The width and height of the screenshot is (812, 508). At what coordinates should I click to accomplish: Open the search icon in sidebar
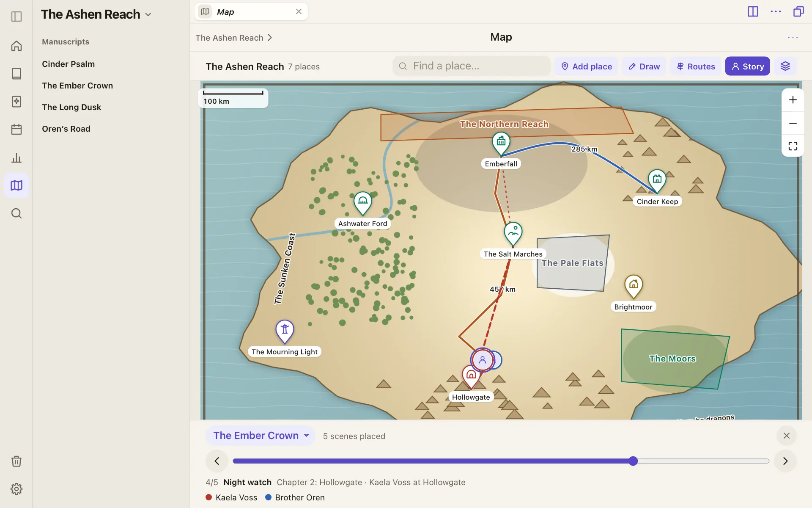[x=16, y=213]
